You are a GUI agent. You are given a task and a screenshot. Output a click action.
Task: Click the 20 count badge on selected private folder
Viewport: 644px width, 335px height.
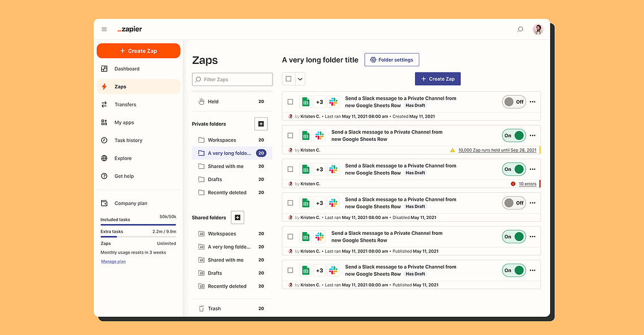pos(261,153)
